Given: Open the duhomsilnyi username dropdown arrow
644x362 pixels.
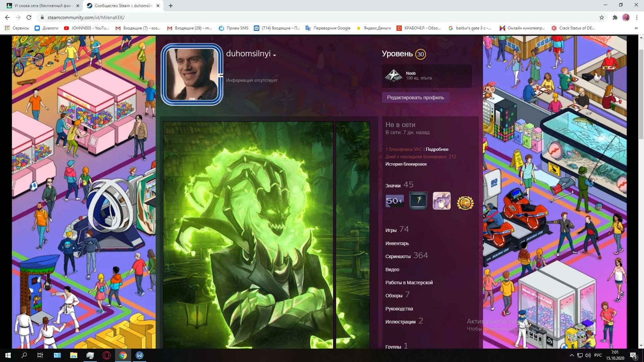Looking at the screenshot, I should click(274, 55).
